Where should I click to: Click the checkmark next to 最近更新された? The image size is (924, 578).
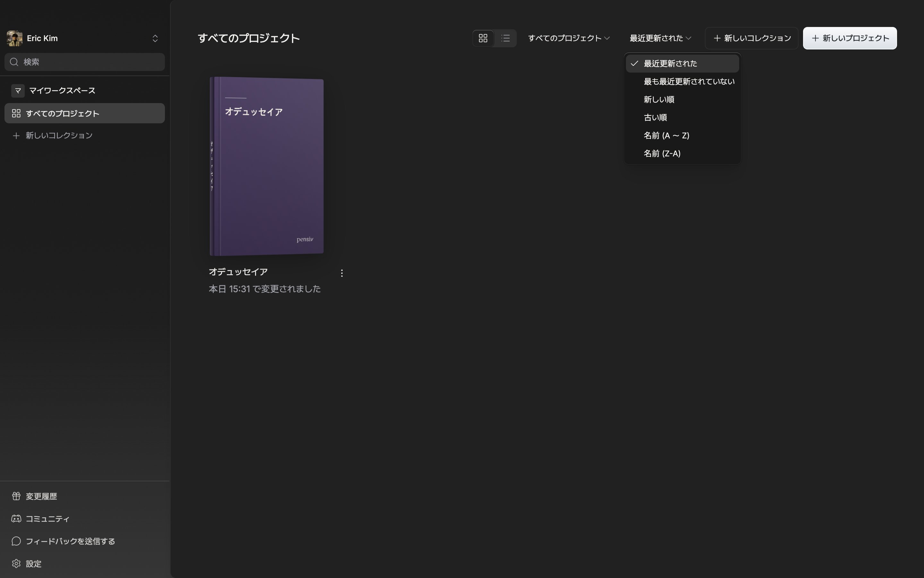tap(635, 64)
